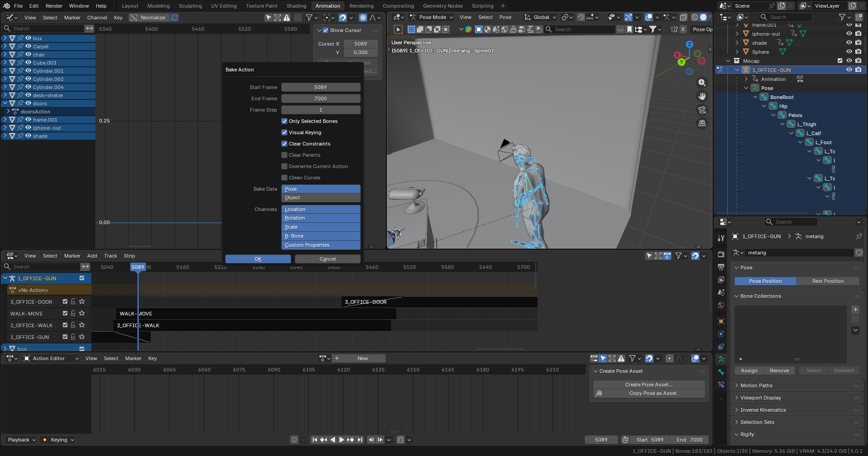Select the tweak tool in 3D viewport header

click(x=398, y=29)
